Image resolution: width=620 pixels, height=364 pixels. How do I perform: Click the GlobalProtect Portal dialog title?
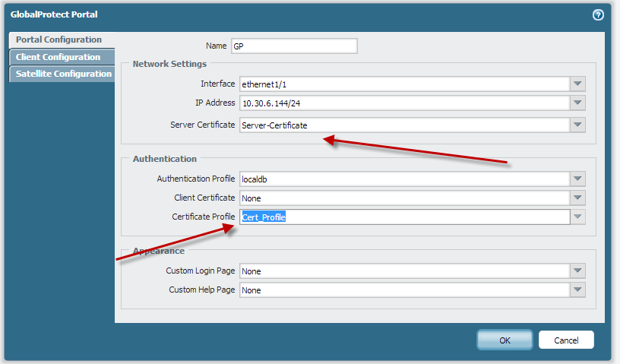coord(54,14)
